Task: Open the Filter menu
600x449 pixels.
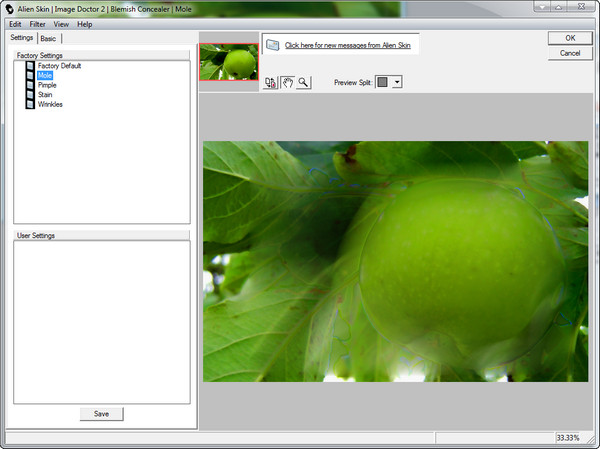Action: click(38, 23)
